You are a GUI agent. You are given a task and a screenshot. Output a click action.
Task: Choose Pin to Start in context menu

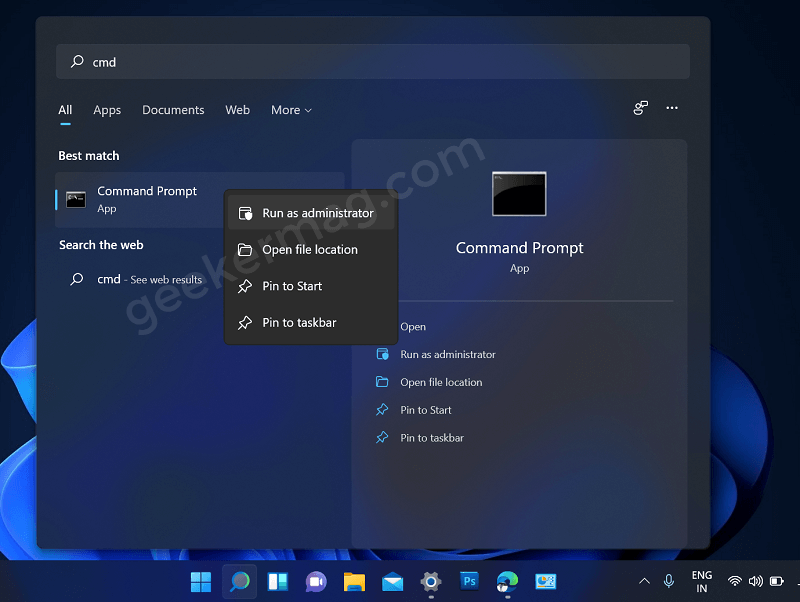311,286
